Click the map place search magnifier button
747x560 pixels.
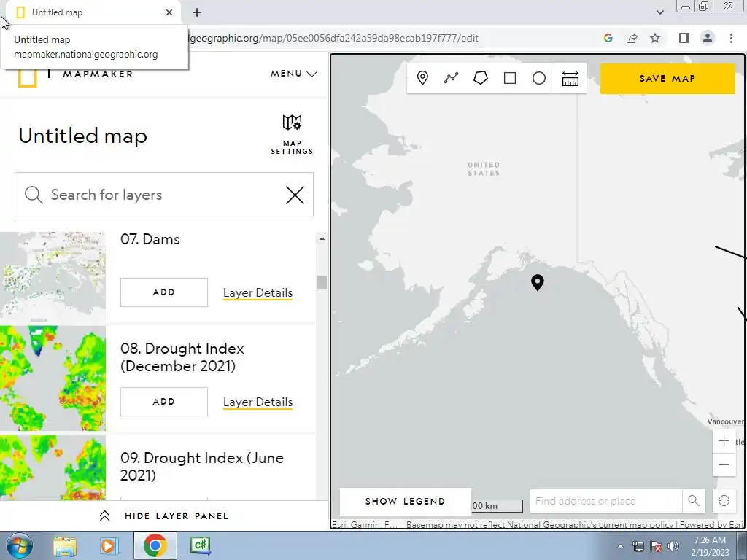point(694,501)
